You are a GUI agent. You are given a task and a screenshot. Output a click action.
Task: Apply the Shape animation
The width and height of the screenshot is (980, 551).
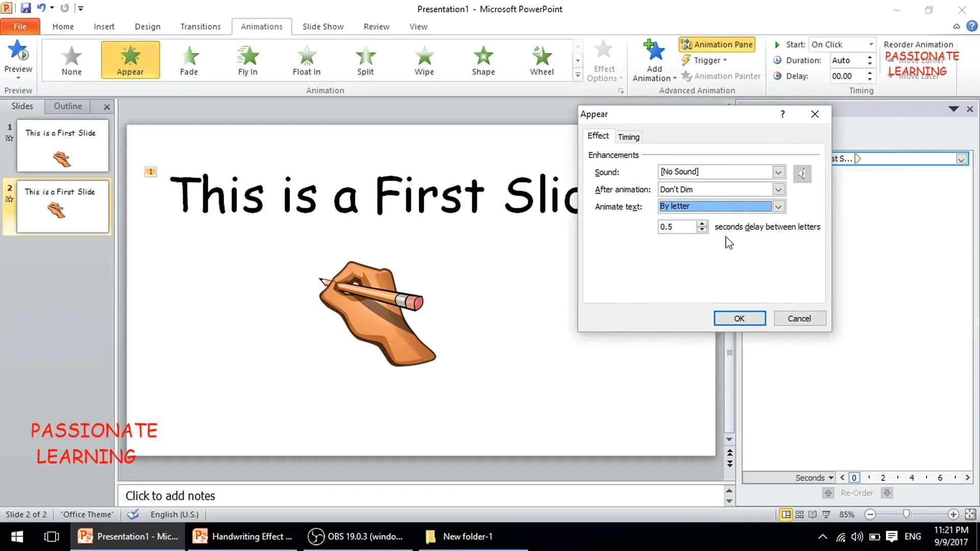483,60
